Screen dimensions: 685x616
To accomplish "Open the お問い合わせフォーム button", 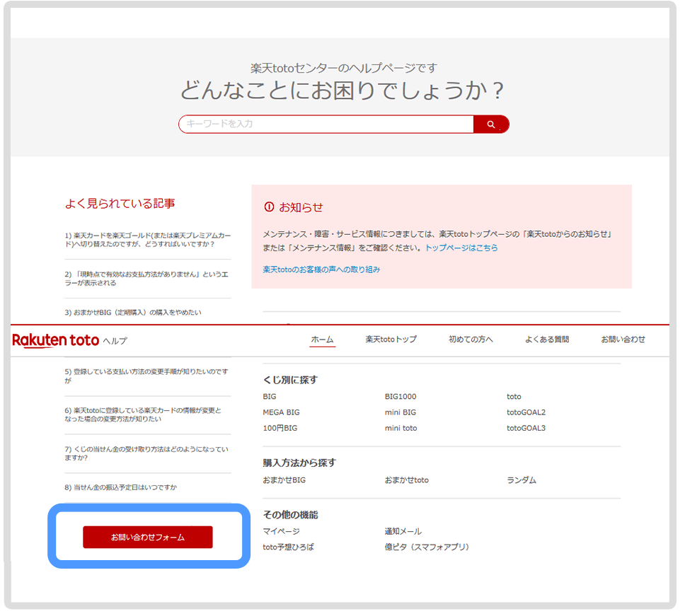I will (x=147, y=537).
